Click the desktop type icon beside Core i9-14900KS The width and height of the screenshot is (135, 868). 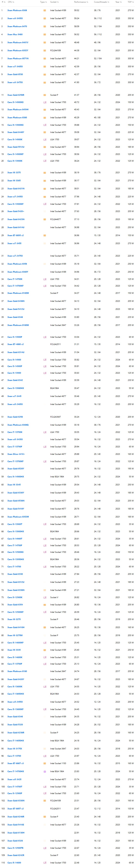click(x=45, y=102)
